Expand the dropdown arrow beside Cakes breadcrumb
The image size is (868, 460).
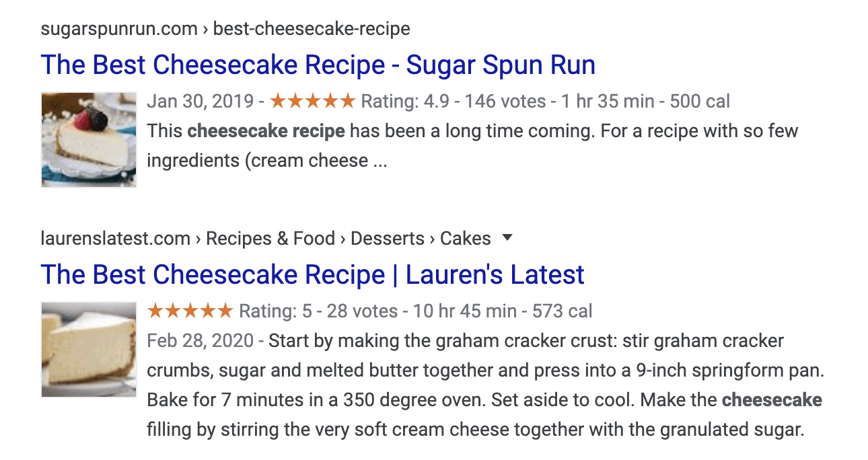pyautogui.click(x=507, y=237)
